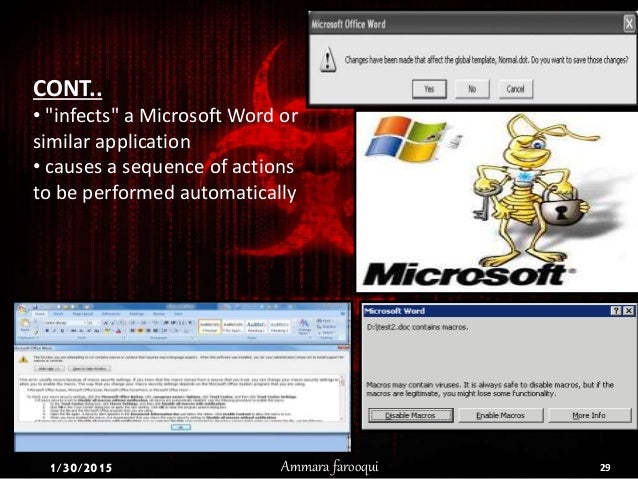This screenshot has width=638, height=479.
Task: Toggle Bold formatting in Word ribbon
Action: (47, 330)
